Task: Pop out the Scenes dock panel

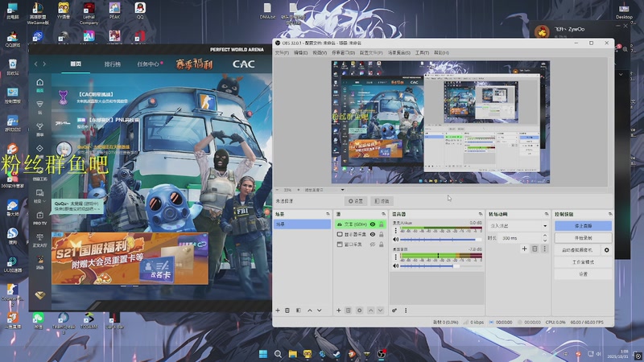Action: (x=328, y=214)
